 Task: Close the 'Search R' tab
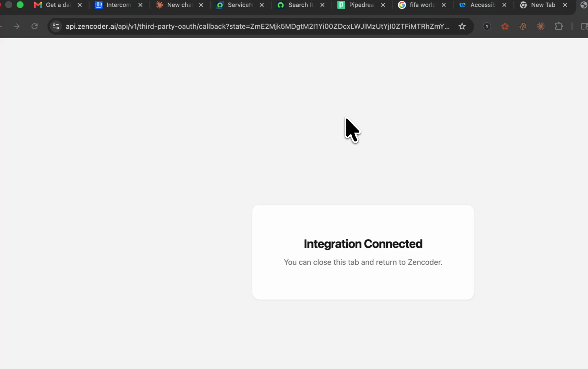tap(322, 5)
